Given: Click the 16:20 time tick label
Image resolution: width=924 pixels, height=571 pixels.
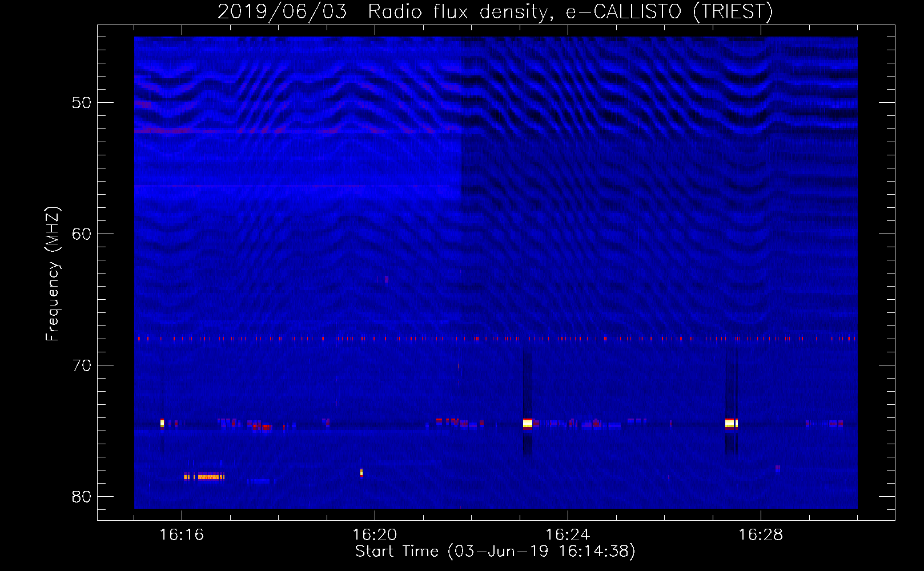Looking at the screenshot, I should tap(375, 535).
